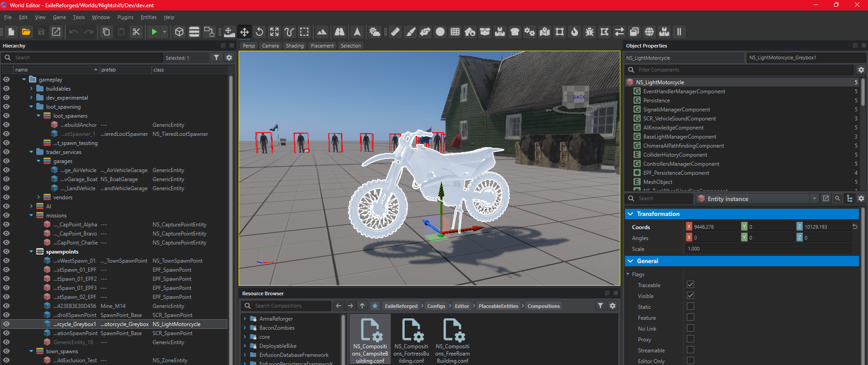This screenshot has height=365, width=868.
Task: Open the Plugins menu
Action: pos(125,17)
